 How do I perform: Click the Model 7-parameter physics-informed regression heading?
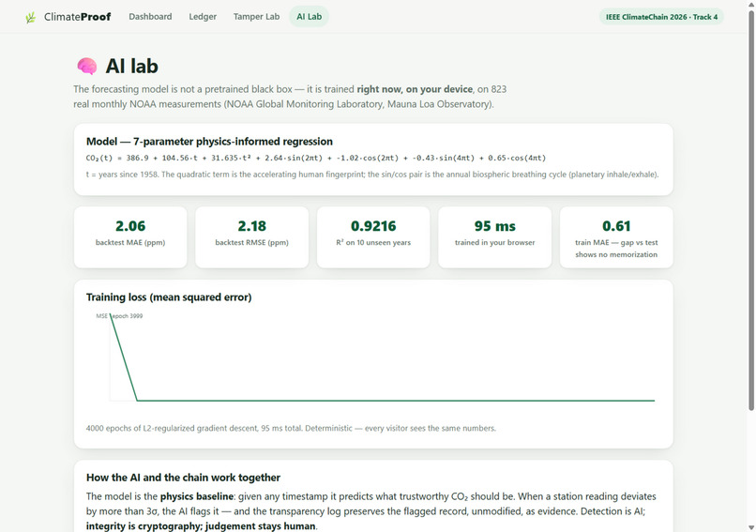click(209, 142)
